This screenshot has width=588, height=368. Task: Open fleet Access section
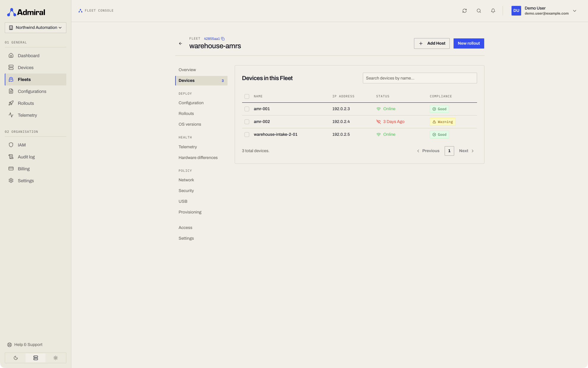(201, 228)
